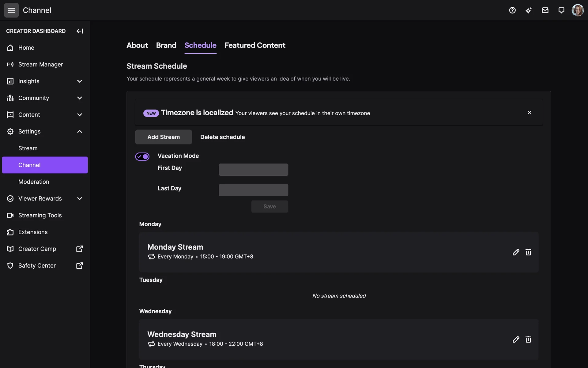Image resolution: width=588 pixels, height=368 pixels.
Task: Open the whispers chat bubble icon
Action: (561, 10)
